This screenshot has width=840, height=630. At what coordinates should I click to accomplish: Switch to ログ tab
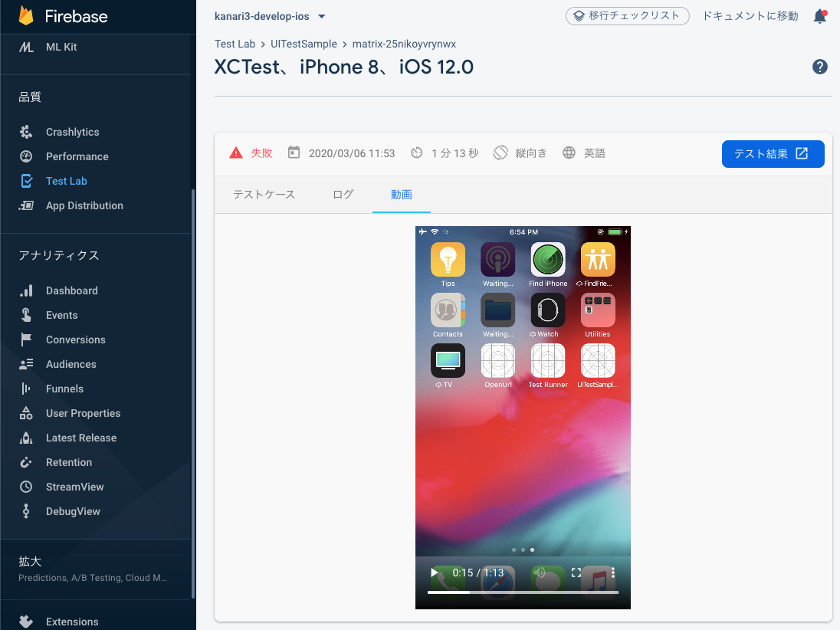click(343, 195)
